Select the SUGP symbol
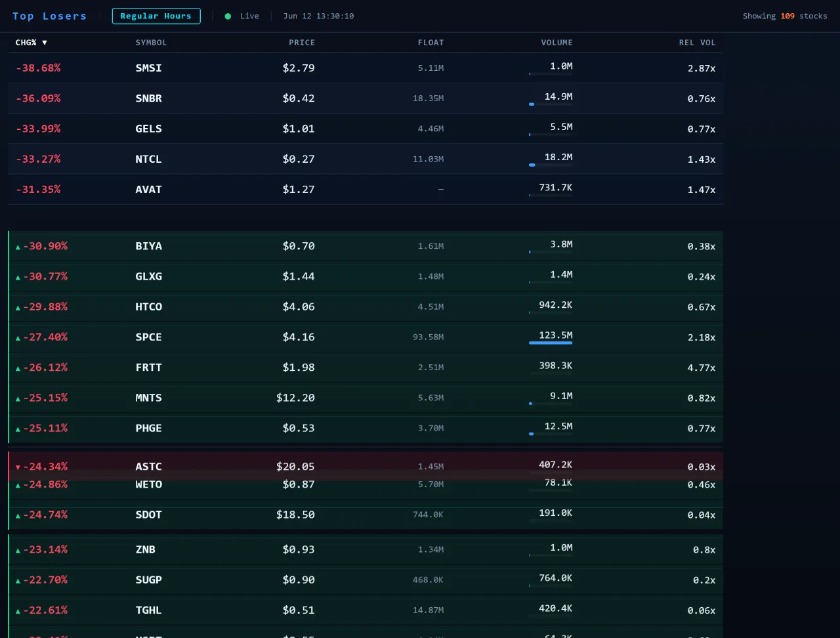Viewport: 840px width, 638px height. click(148, 580)
